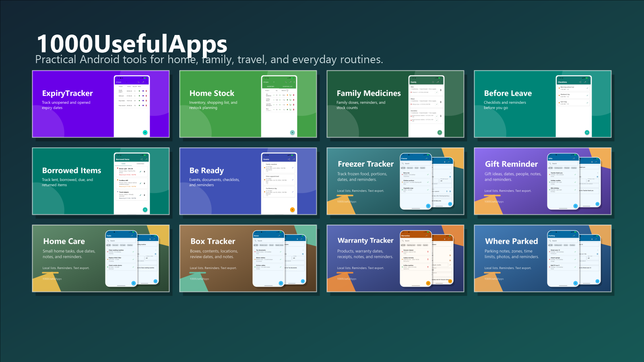Click 'Track unopened and opened expiry dates' text
This screenshot has width=644, height=362.
(66, 105)
